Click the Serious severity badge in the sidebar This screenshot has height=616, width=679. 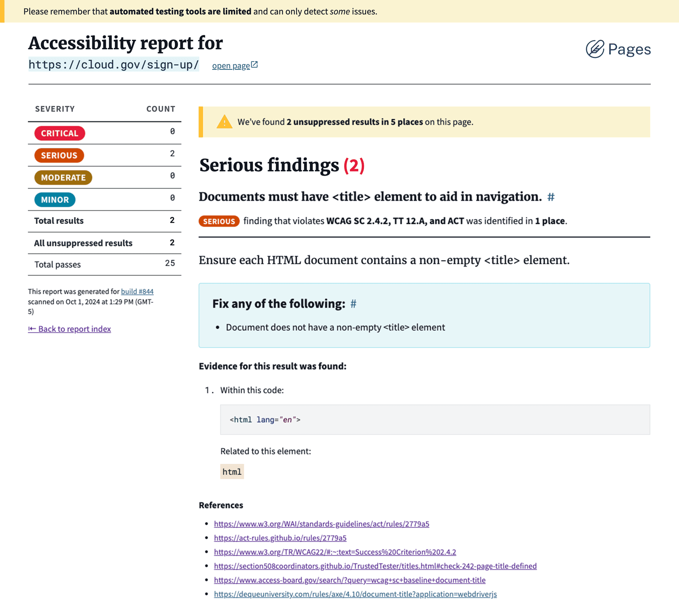(x=59, y=156)
